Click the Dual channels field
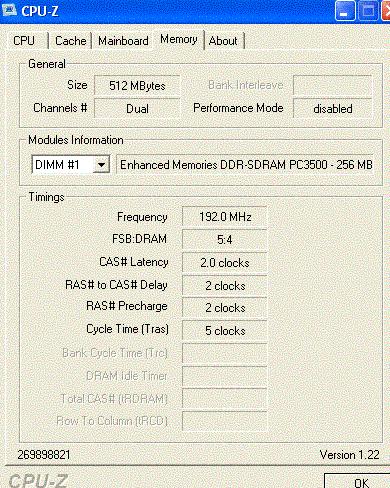Viewport: 390px width, 488px height. (137, 109)
